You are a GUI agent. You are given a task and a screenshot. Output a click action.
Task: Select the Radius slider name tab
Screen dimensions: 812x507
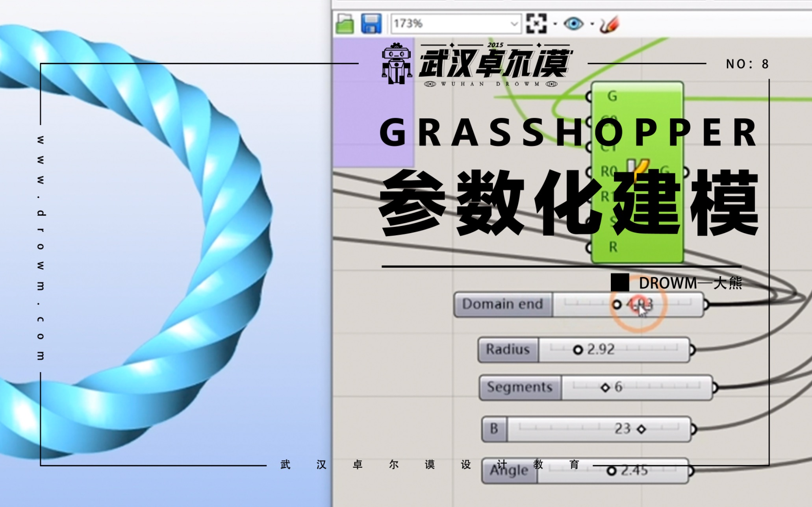507,349
